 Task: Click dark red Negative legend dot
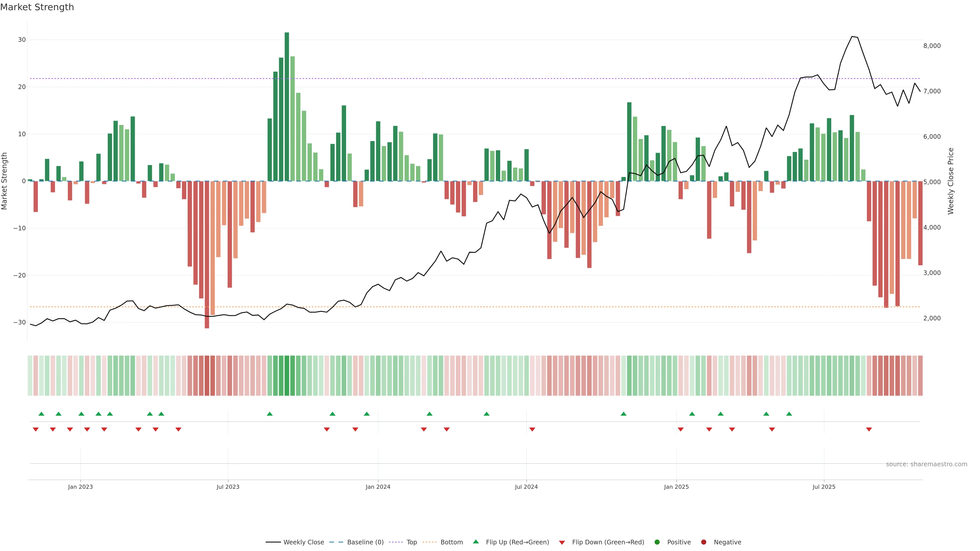[x=703, y=542]
